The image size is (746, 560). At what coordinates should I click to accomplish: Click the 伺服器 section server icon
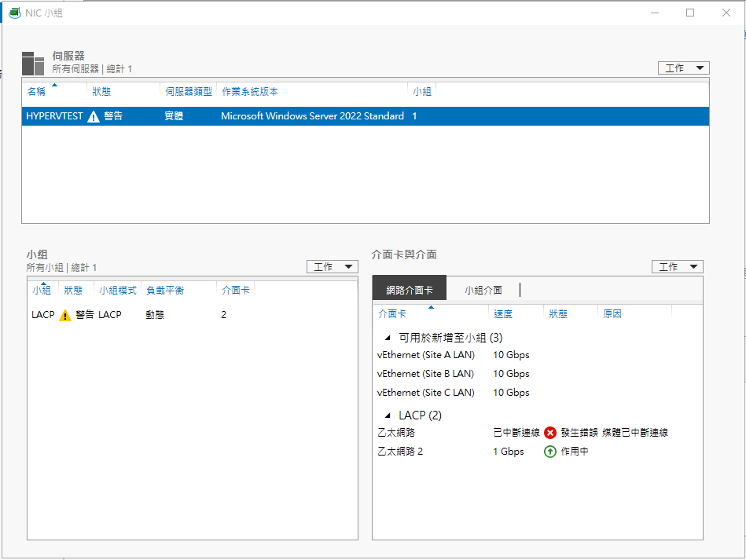click(33, 63)
